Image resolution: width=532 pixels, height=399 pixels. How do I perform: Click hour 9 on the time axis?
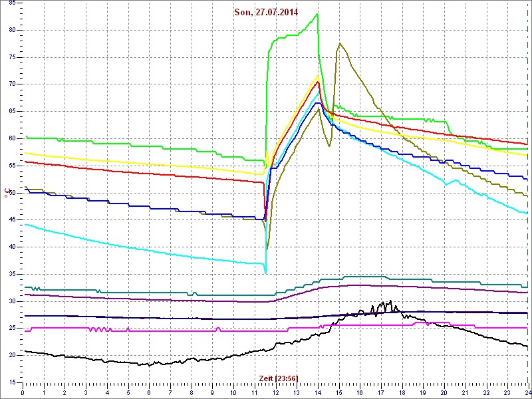[212, 392]
